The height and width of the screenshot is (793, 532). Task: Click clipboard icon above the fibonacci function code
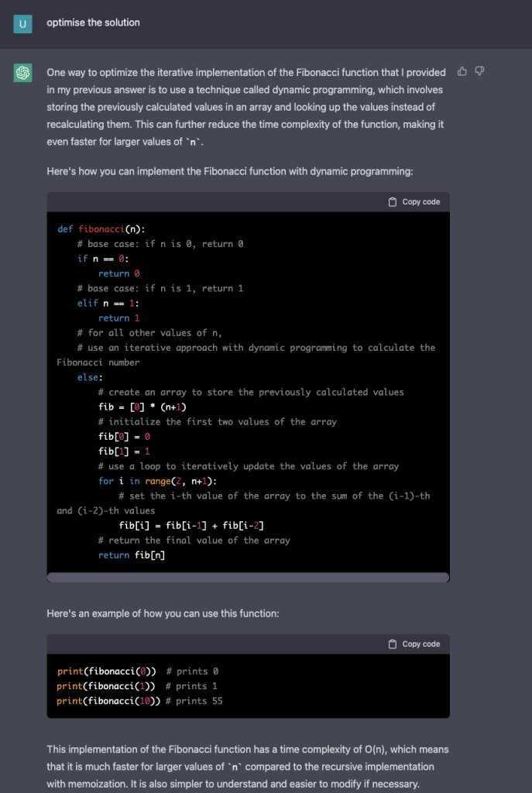pos(393,202)
